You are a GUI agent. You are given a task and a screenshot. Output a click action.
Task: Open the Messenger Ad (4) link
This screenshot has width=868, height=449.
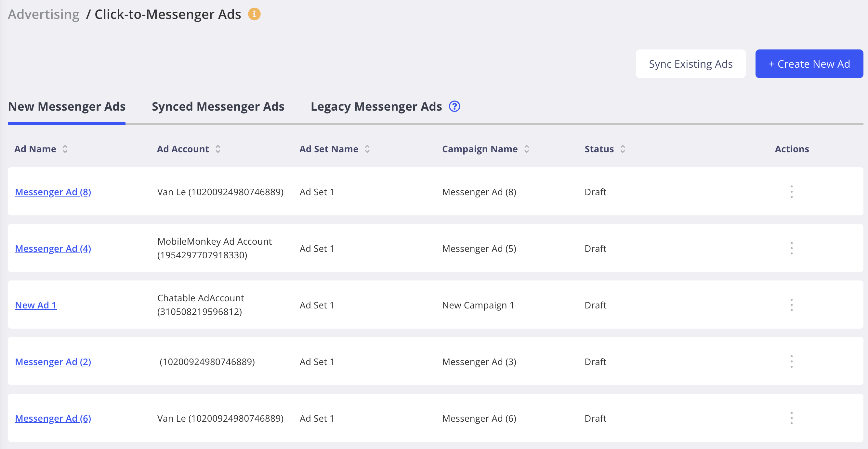(x=53, y=249)
